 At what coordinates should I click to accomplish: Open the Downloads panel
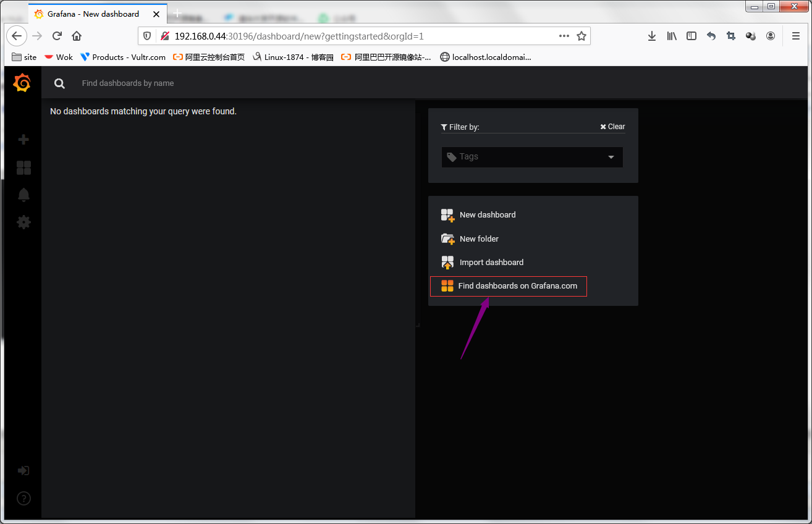tap(652, 36)
